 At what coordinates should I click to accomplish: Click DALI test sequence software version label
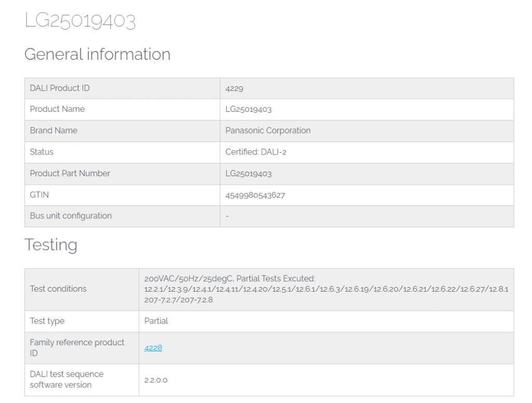(x=66, y=380)
